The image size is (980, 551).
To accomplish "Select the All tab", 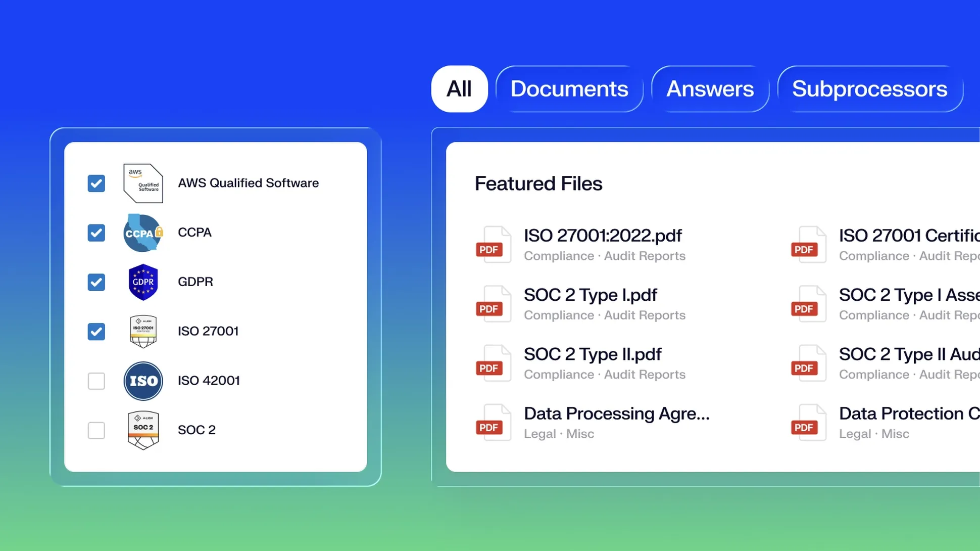I will [459, 89].
